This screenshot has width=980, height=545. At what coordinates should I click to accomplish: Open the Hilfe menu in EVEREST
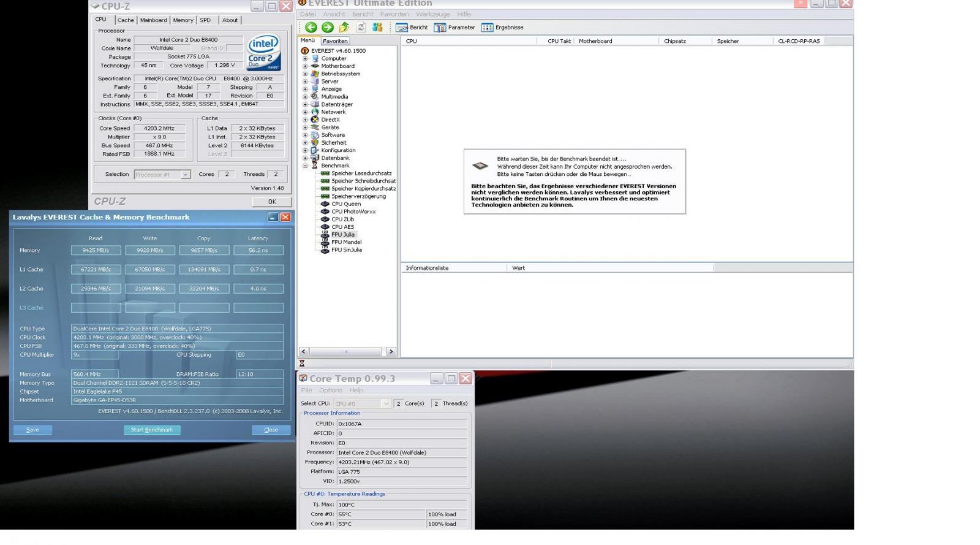[464, 14]
